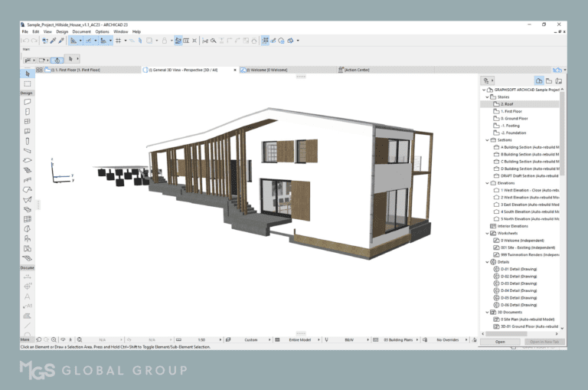Click the Dimension tool under Document
588x390 pixels.
[28, 276]
